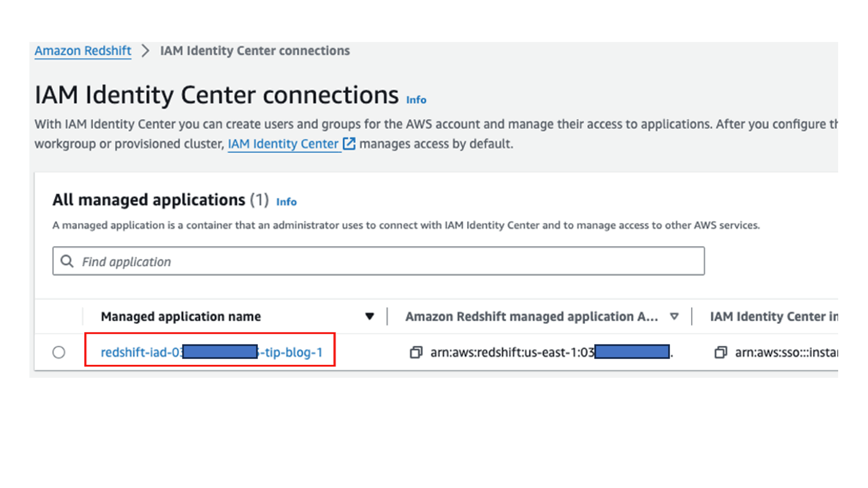Go to Amazon Redshift breadcrumb link

click(x=83, y=51)
